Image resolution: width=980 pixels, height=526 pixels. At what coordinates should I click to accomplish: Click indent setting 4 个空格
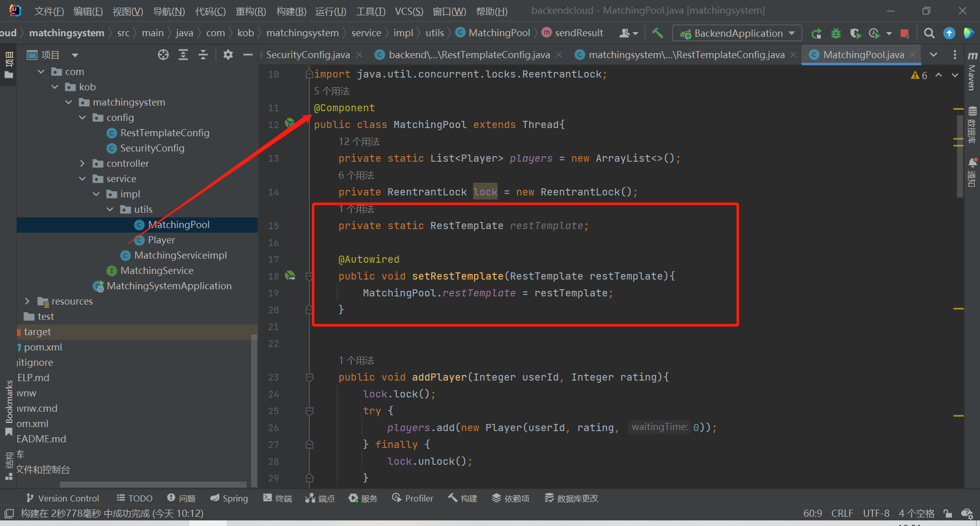(x=916, y=513)
